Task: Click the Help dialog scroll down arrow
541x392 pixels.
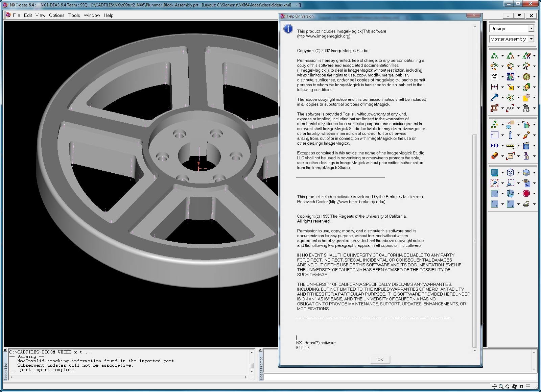Action: (475, 350)
